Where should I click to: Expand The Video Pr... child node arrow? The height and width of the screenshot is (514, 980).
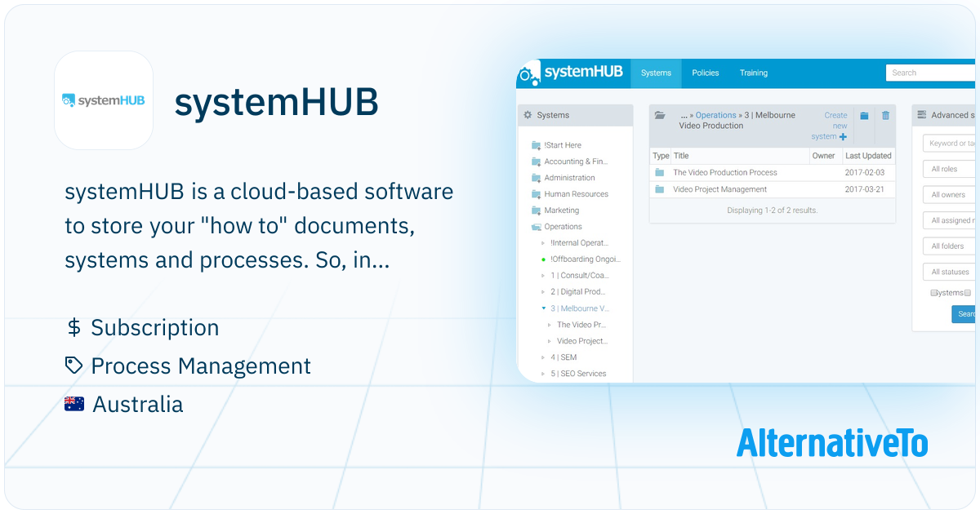(x=550, y=325)
